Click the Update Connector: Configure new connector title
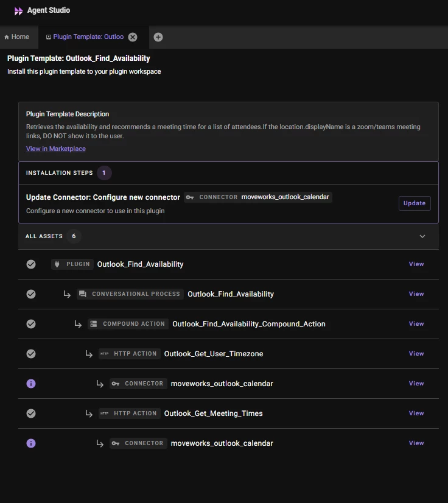This screenshot has width=448, height=503. click(x=103, y=197)
